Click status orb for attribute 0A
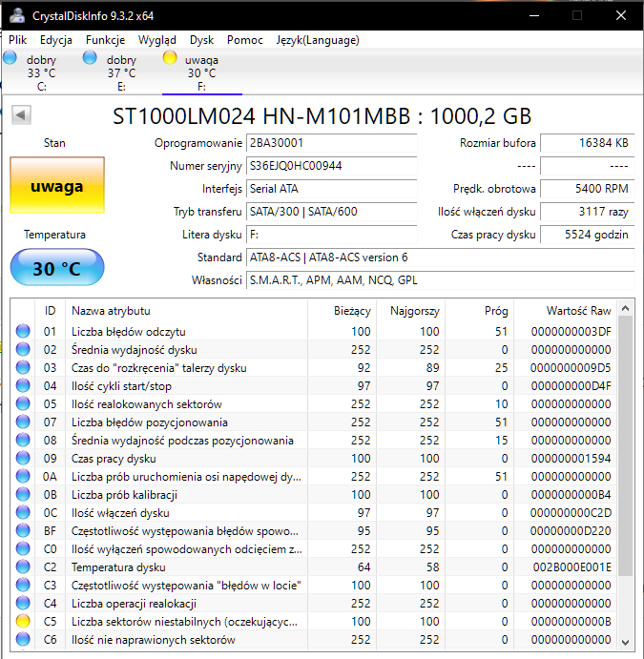Viewport: 644px width, 659px height. tap(23, 476)
